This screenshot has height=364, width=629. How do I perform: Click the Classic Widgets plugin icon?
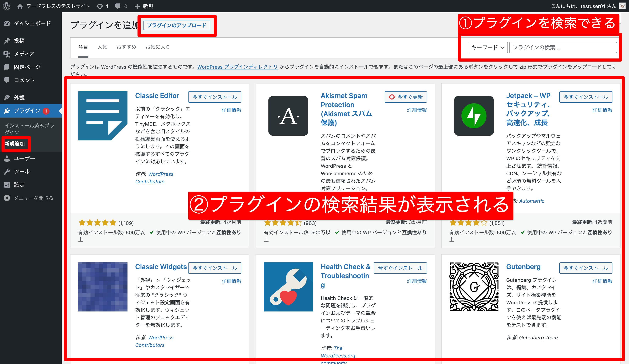pyautogui.click(x=103, y=287)
